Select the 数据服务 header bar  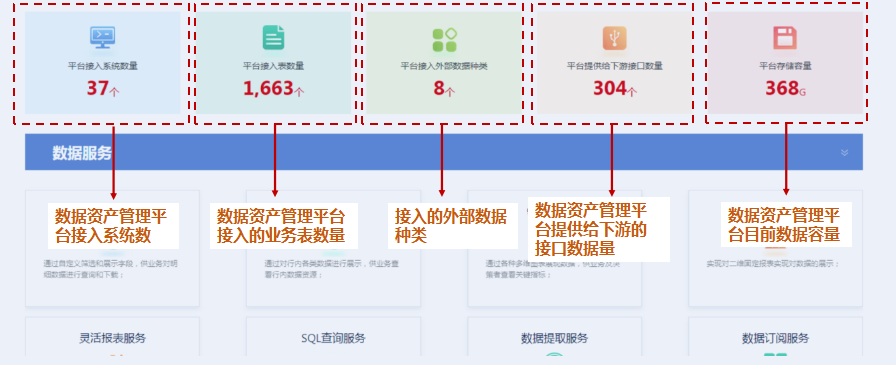(x=443, y=152)
